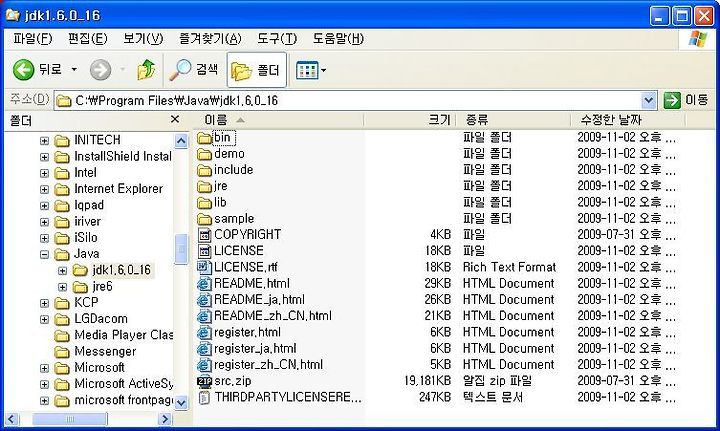720x431 pixels.
Task: Expand the INITECH tree node
Action: [x=44, y=140]
